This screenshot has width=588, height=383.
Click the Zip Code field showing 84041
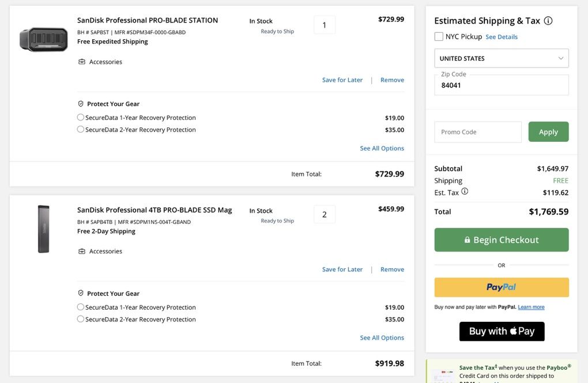pyautogui.click(x=502, y=85)
